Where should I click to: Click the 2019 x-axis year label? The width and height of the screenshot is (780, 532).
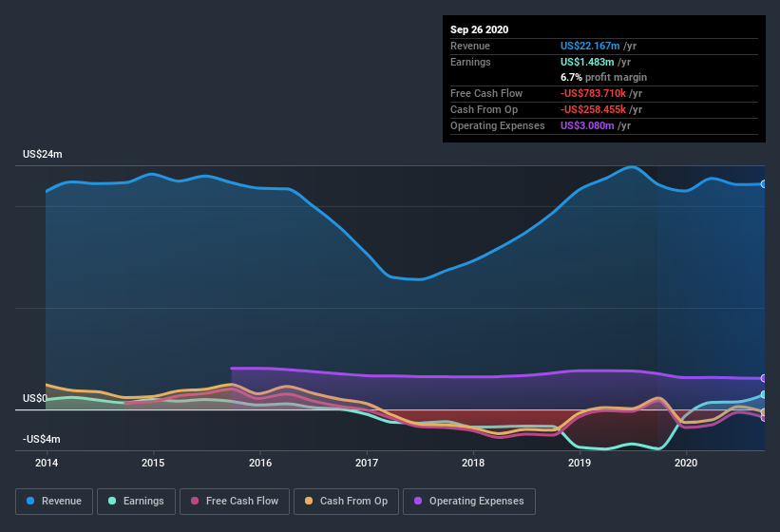tap(580, 463)
